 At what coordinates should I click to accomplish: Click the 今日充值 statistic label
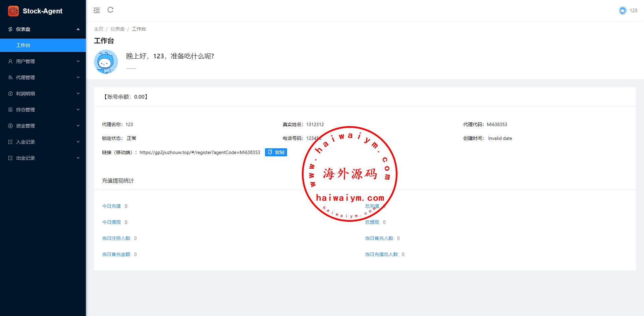111,206
